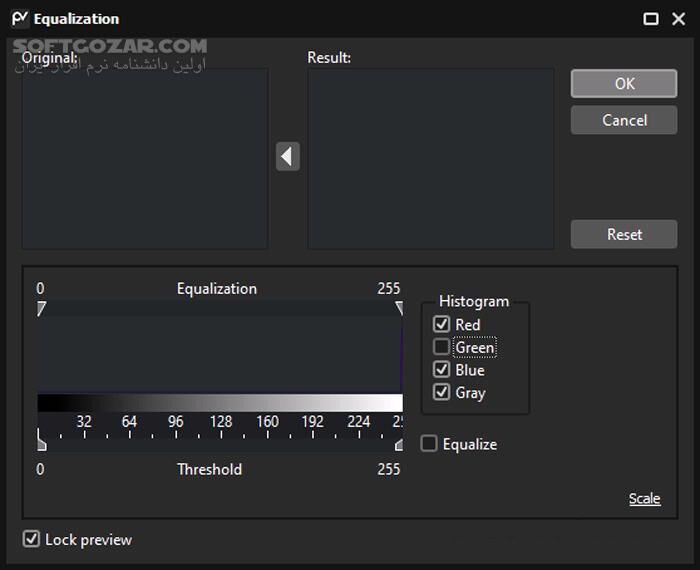Screen dimensions: 700x570
Task: Click the left-pointing arrow between the previews
Action: (x=288, y=156)
